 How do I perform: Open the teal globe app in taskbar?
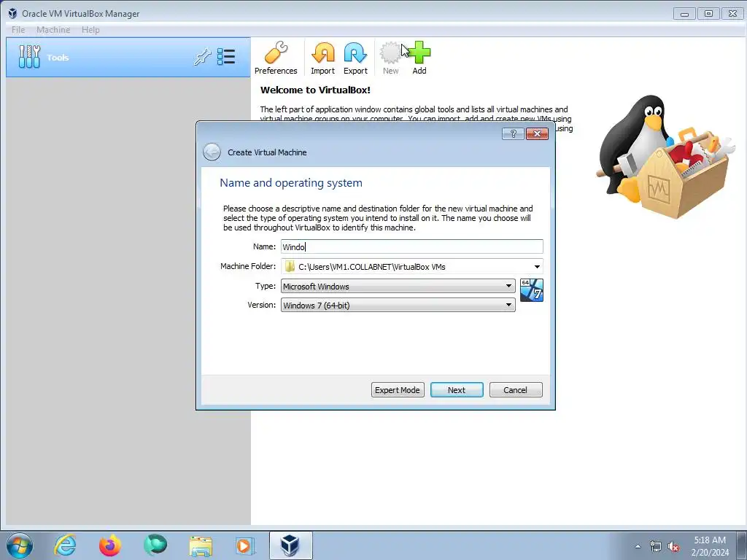(155, 545)
